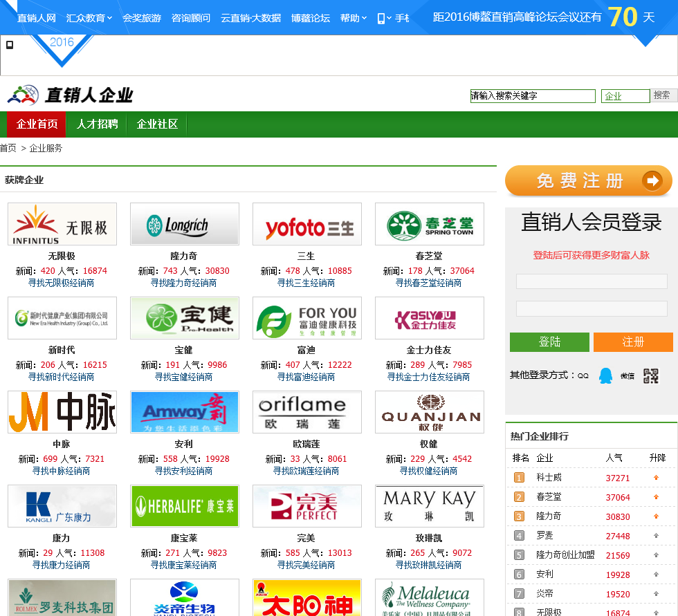Screen dimensions: 678x616
Task: Open the Amway 安利 logo
Action: point(185,412)
